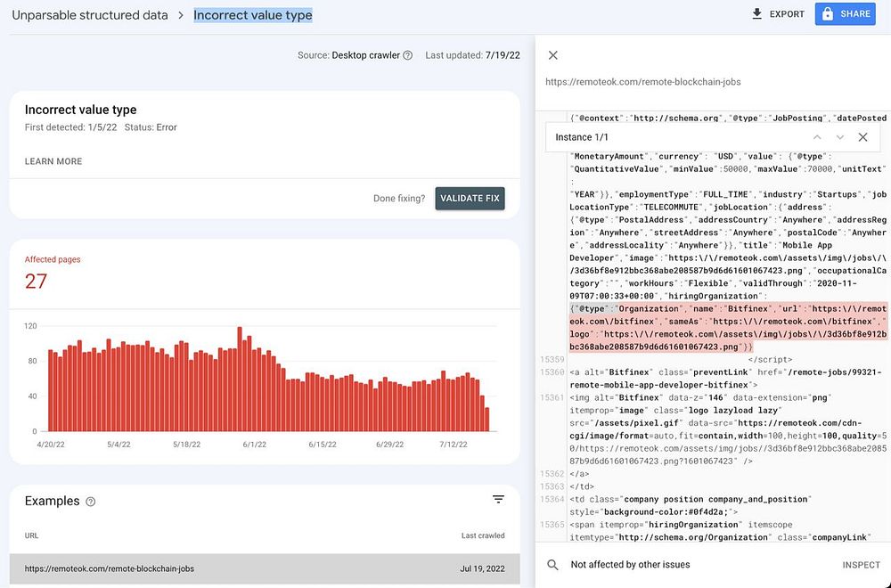This screenshot has width=891, height=588.
Task: Close the Instance 1/1 search bar
Action: pyautogui.click(x=862, y=137)
